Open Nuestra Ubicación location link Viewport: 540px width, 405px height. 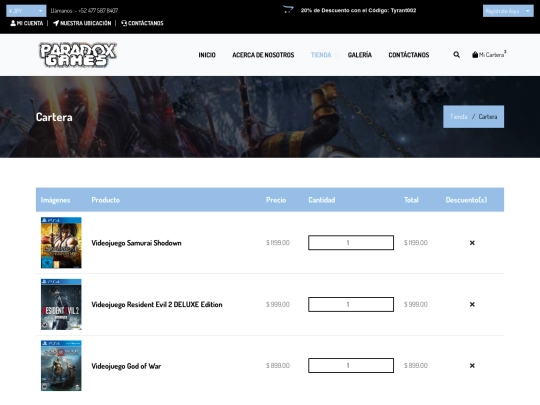tap(82, 23)
